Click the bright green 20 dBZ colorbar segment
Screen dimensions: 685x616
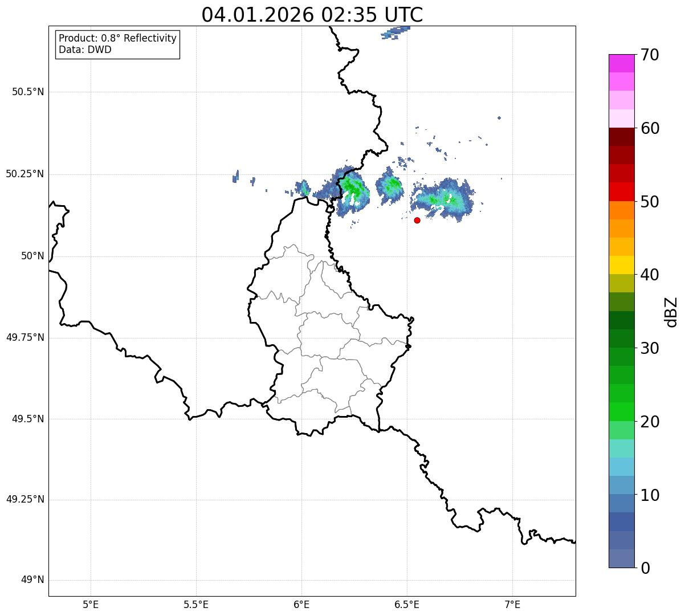621,411
